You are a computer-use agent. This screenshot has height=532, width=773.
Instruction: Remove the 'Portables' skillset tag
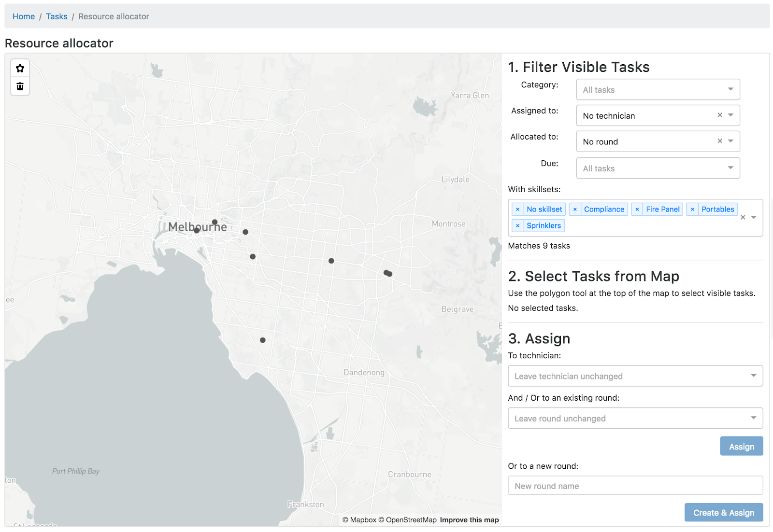(692, 210)
